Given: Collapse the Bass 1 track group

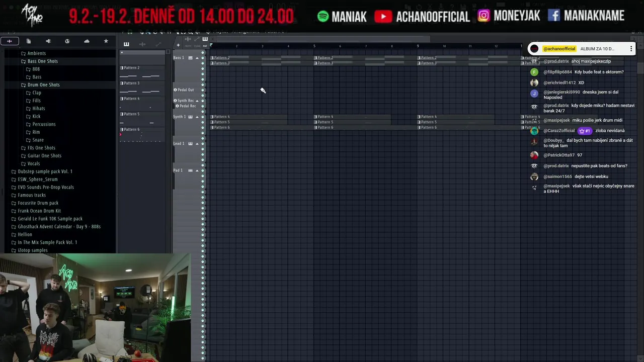Looking at the screenshot, I should pyautogui.click(x=197, y=58).
